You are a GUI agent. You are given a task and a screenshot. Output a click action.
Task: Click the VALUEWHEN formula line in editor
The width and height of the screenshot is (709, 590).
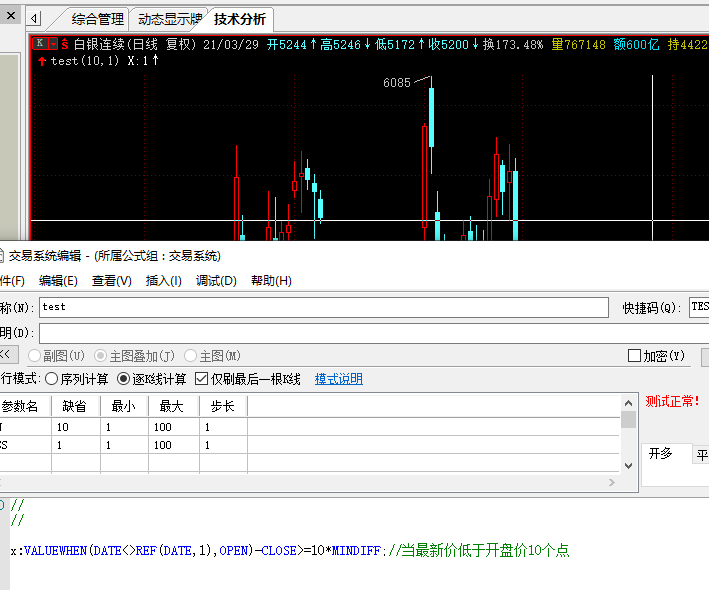point(290,550)
